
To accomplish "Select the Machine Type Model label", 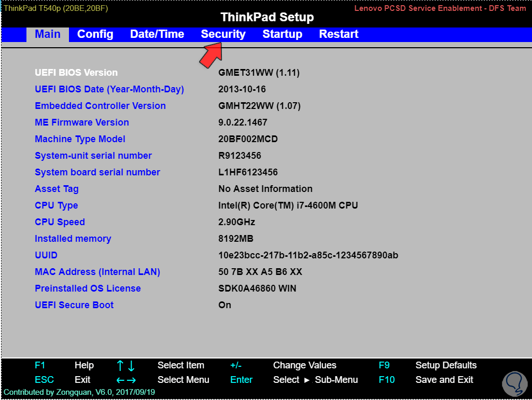I will point(80,139).
